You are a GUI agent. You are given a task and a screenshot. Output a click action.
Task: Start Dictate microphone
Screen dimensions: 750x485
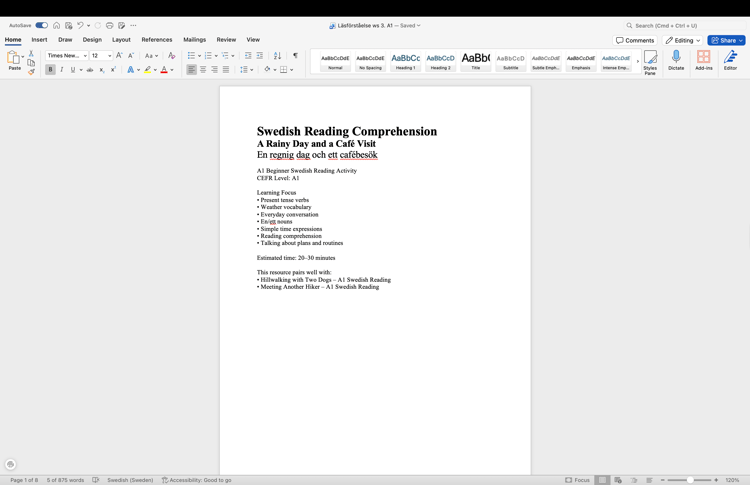676,60
